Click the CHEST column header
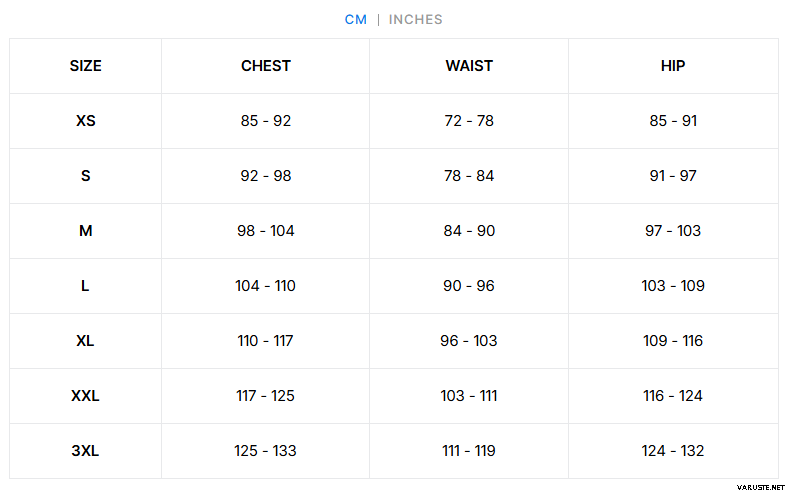This screenshot has height=490, width=785. [266, 66]
